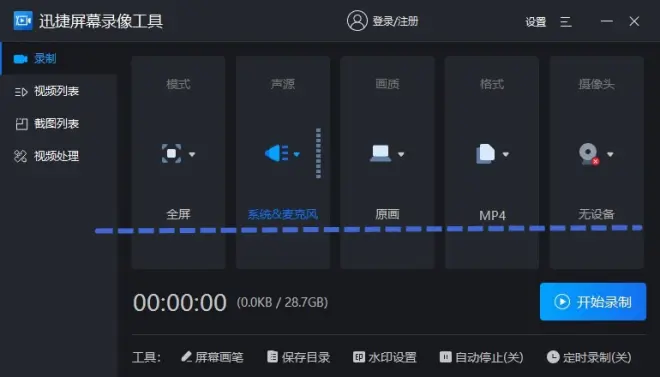The height and width of the screenshot is (377, 660).
Task: Click the full-screen mode icon
Action: pyautogui.click(x=171, y=154)
